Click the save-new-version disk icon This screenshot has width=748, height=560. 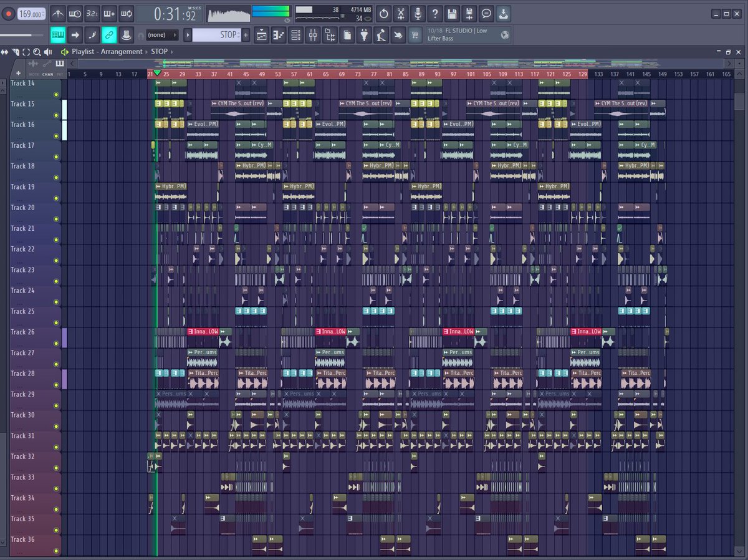(x=469, y=13)
